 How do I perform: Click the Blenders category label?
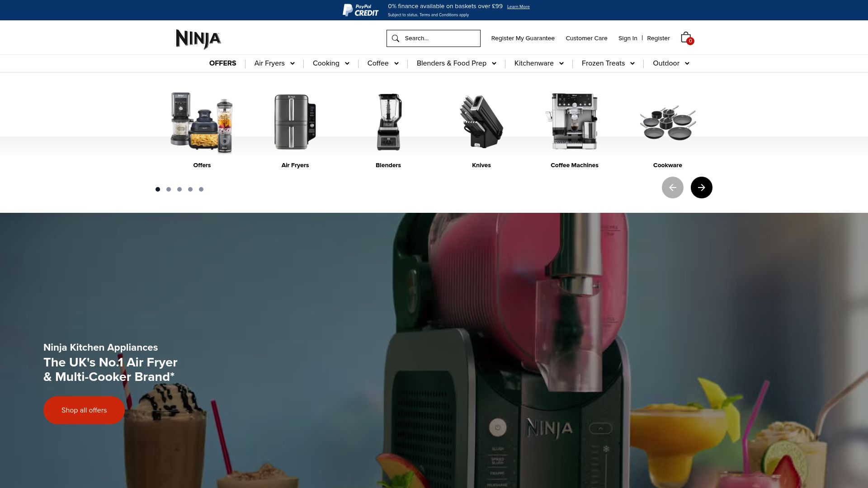[388, 165]
